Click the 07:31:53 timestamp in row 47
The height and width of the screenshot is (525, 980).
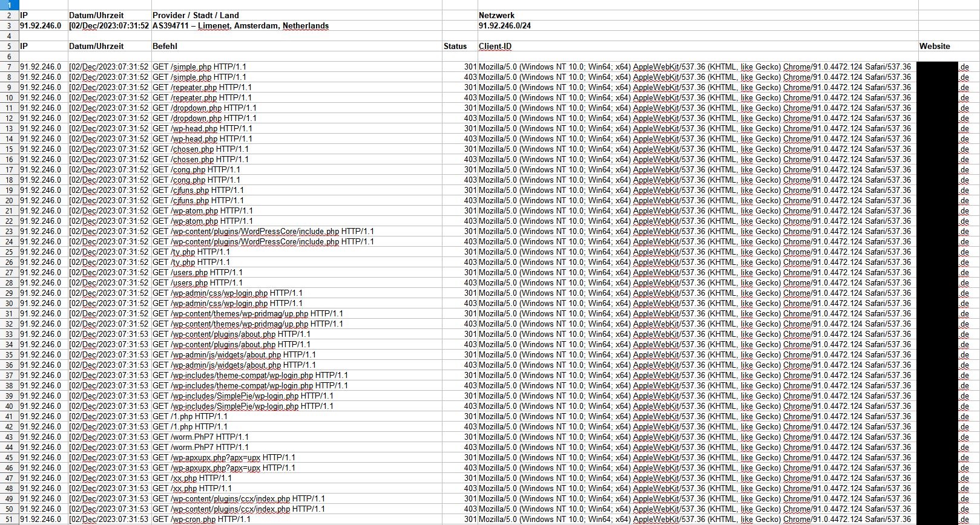pyautogui.click(x=109, y=478)
